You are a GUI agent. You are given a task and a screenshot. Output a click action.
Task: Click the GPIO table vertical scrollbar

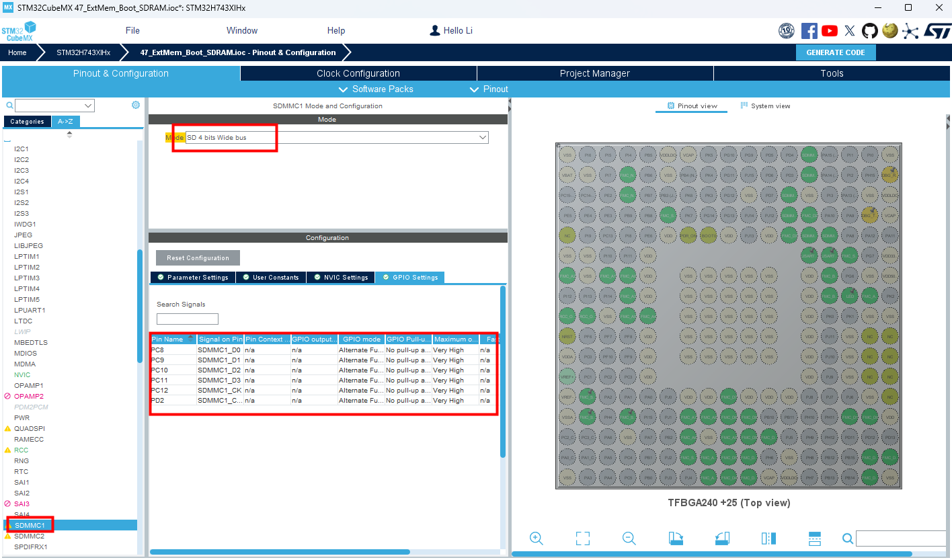502,372
